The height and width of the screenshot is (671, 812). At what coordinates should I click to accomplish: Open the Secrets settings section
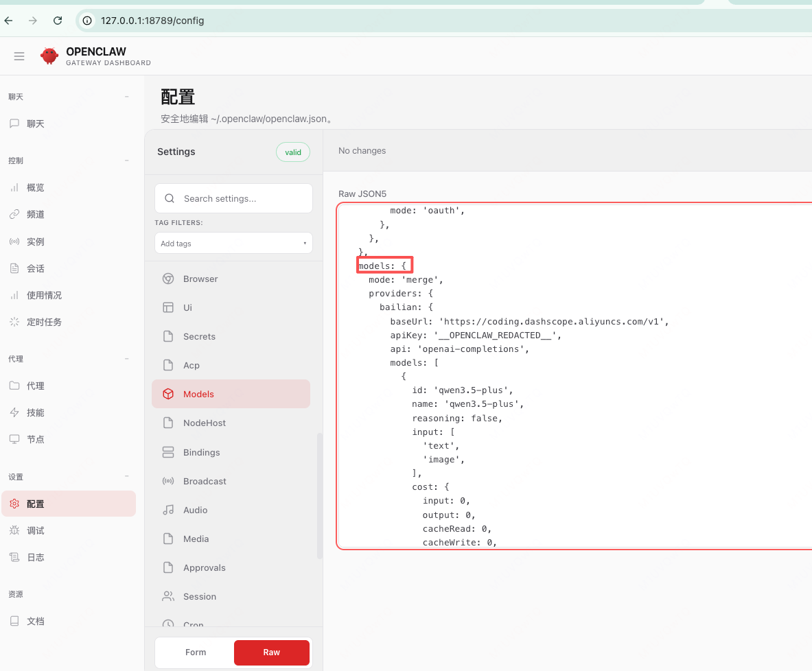[231, 337]
